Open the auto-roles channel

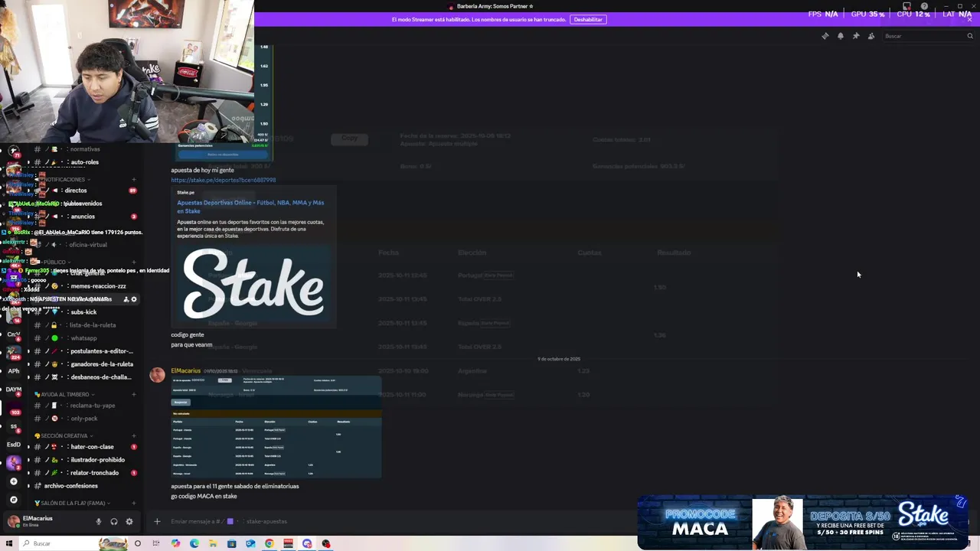pos(83,162)
